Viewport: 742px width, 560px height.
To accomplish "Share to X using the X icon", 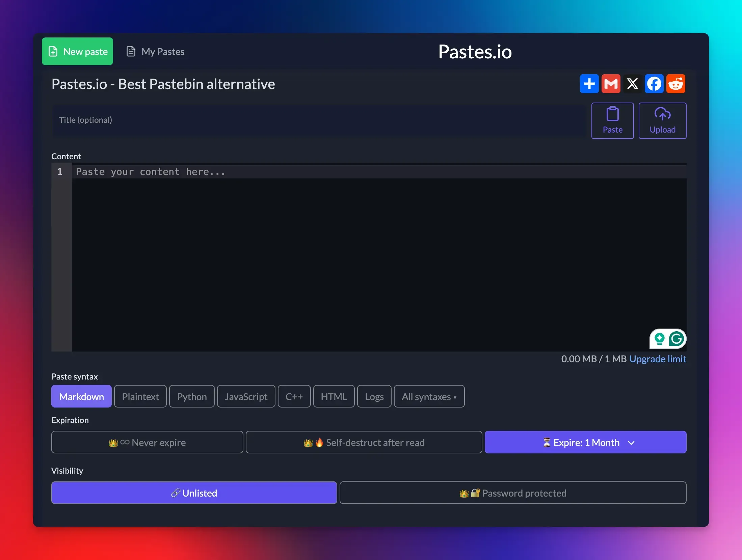I will point(633,83).
